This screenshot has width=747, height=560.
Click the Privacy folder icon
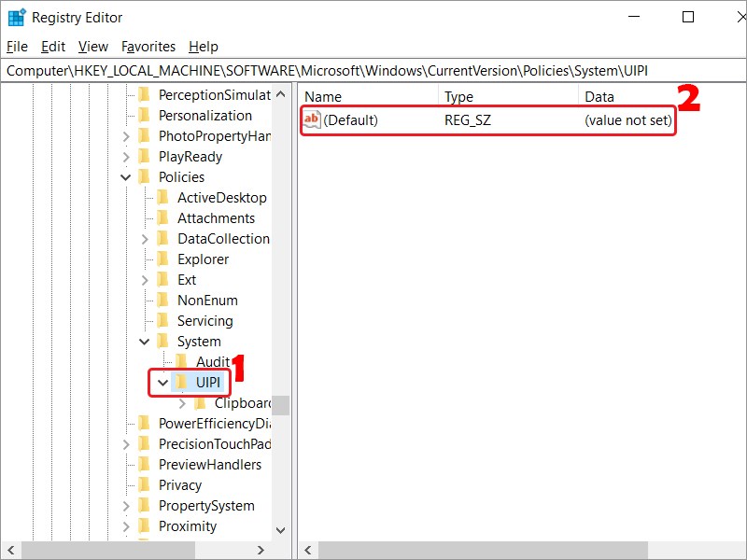pyautogui.click(x=145, y=484)
